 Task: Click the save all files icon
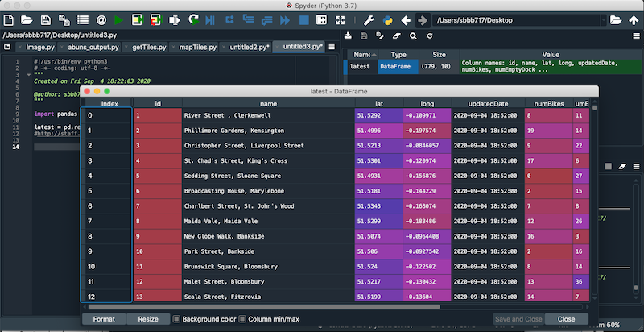tap(64, 20)
